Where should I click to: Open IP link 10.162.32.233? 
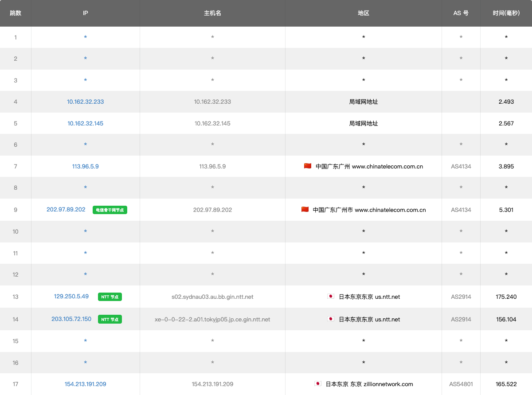point(86,102)
